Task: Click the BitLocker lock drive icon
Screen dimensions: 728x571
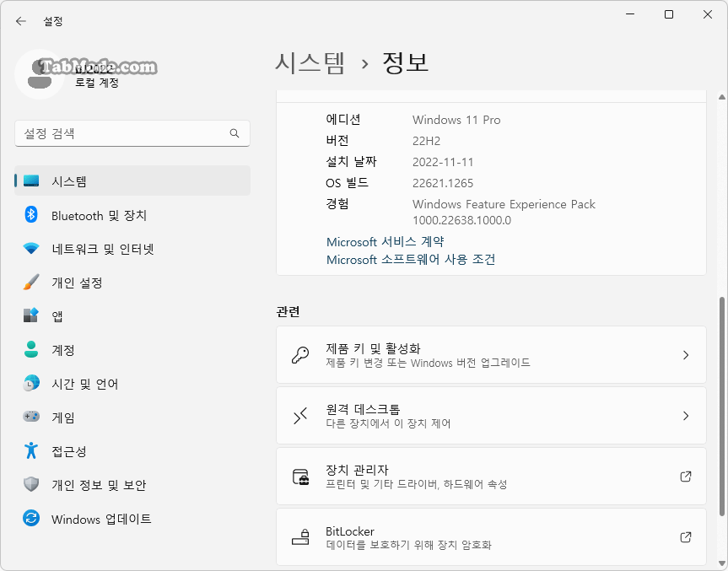Action: (300, 537)
